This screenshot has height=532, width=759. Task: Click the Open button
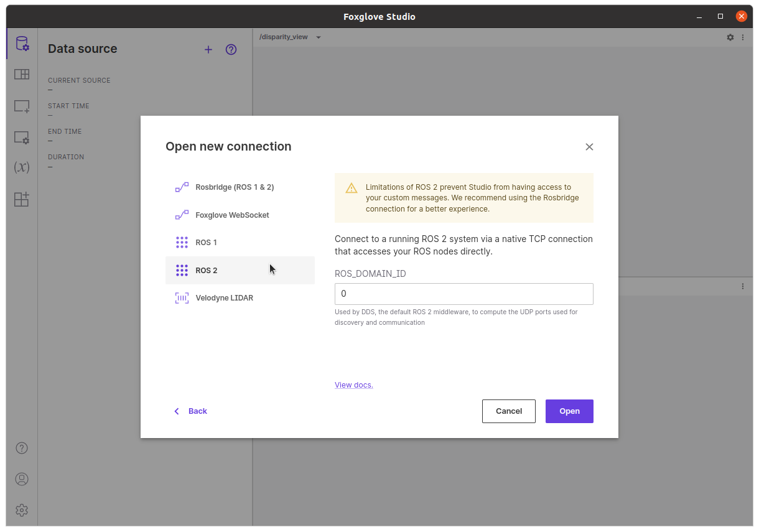569,411
